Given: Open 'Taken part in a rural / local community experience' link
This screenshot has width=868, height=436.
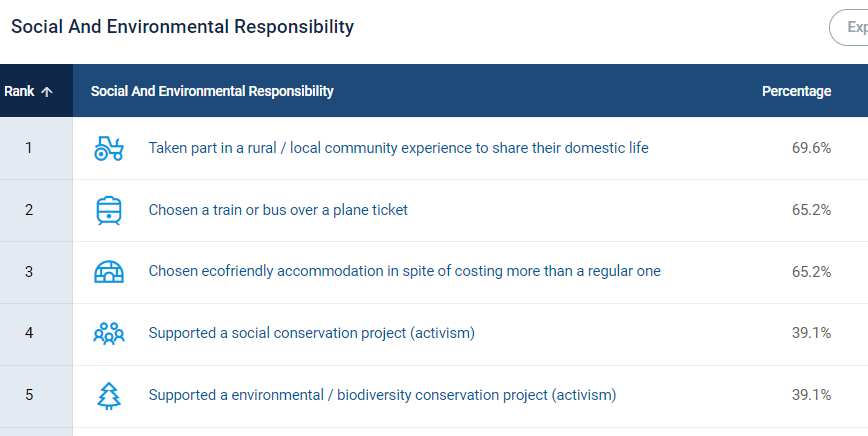Looking at the screenshot, I should (398, 148).
